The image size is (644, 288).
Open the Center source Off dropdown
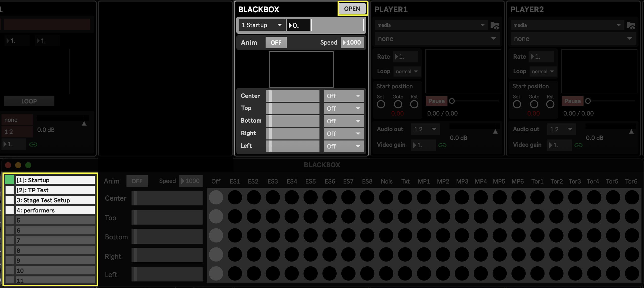[344, 96]
